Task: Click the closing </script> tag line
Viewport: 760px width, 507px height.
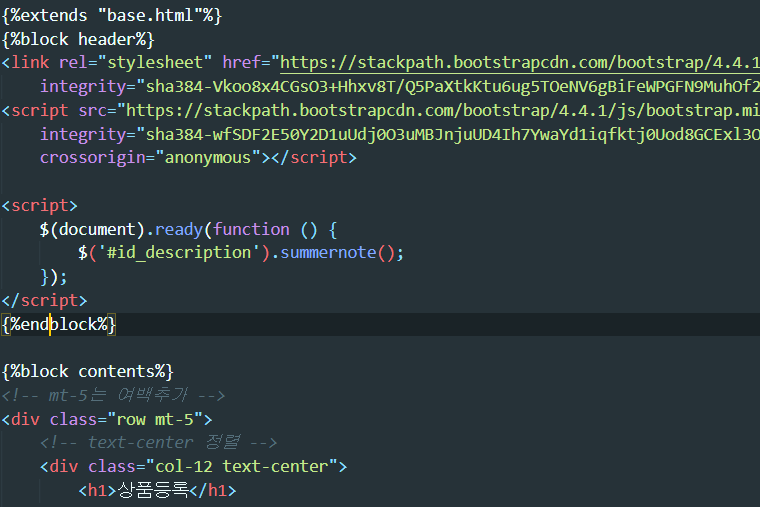Action: [44, 301]
